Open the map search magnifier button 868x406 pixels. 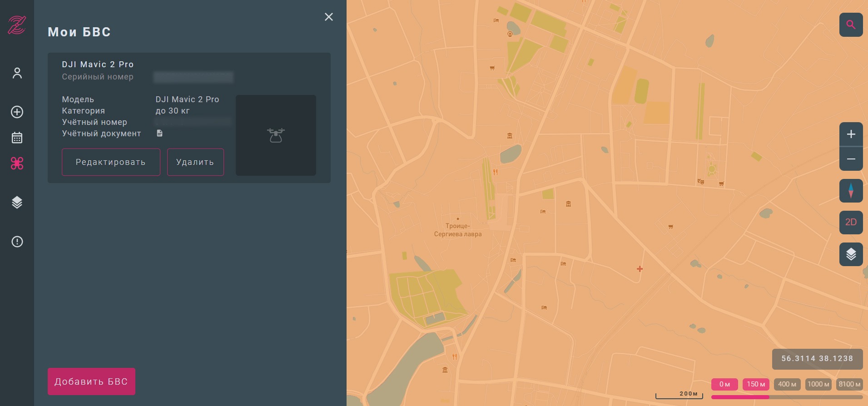(851, 25)
